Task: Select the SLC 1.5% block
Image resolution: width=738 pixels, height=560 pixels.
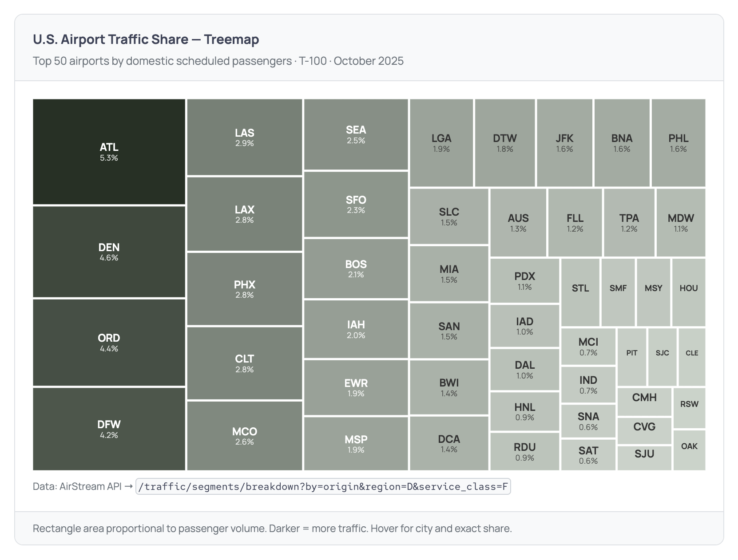Action: [x=449, y=216]
